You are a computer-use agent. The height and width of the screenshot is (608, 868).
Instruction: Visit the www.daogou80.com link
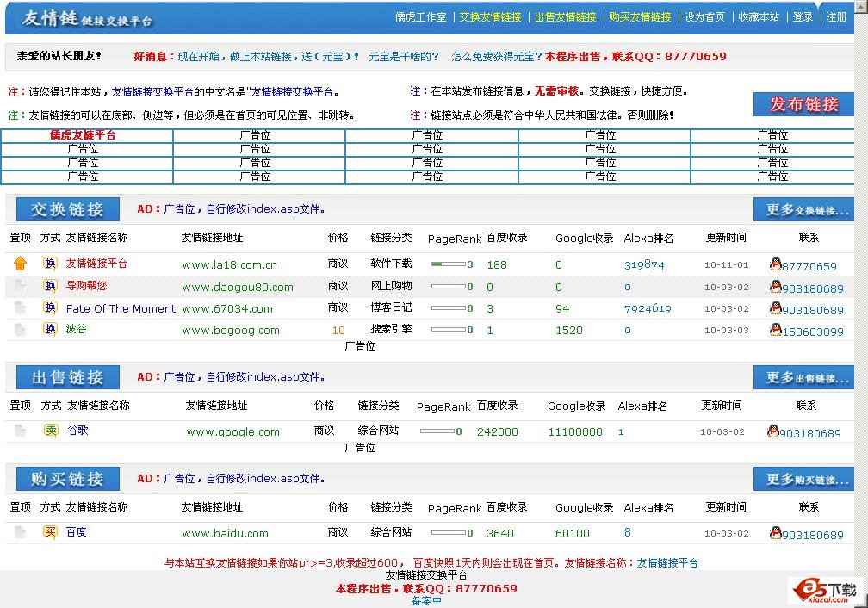[237, 288]
